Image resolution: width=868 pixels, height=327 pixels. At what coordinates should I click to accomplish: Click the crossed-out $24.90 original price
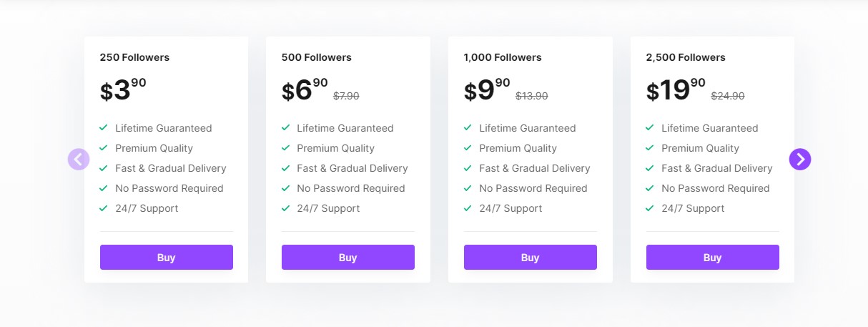tap(728, 96)
